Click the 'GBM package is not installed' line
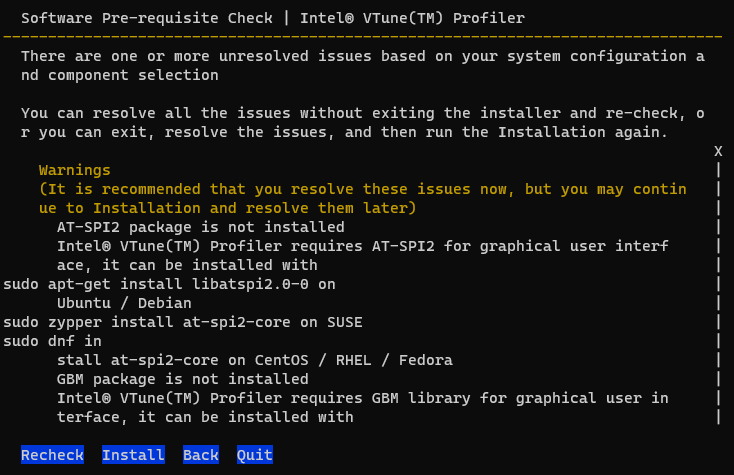Screen dimensions: 734x475 coord(182,379)
